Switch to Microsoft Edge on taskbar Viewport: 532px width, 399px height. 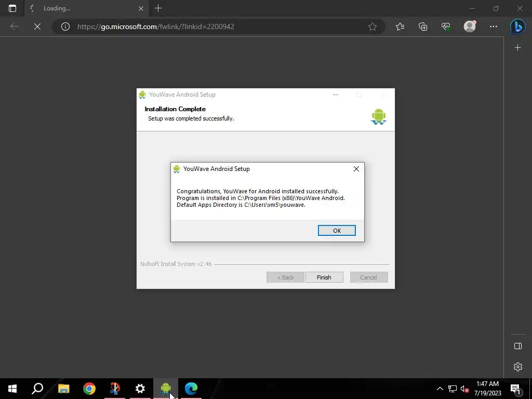click(x=191, y=389)
